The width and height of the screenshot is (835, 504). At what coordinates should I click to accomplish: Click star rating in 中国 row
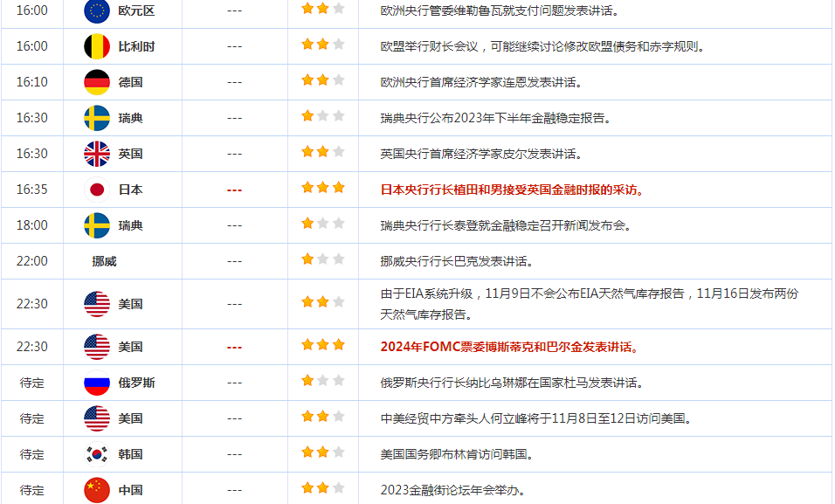coord(322,487)
